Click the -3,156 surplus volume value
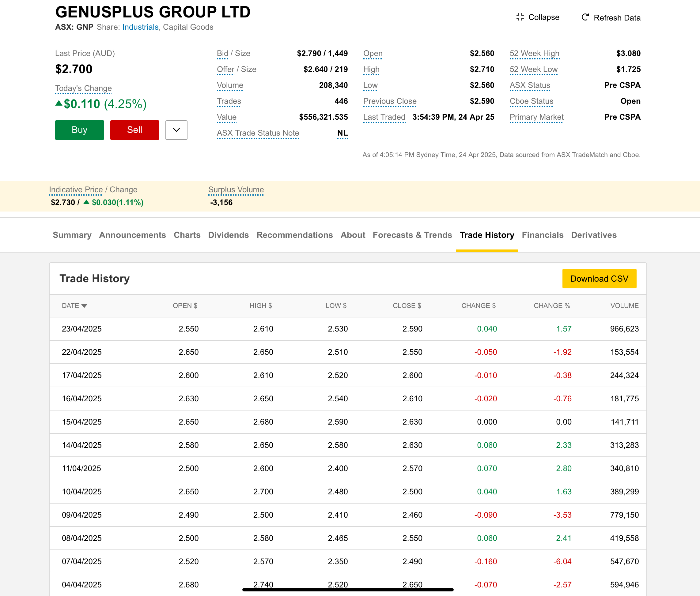700x596 pixels. tap(221, 202)
